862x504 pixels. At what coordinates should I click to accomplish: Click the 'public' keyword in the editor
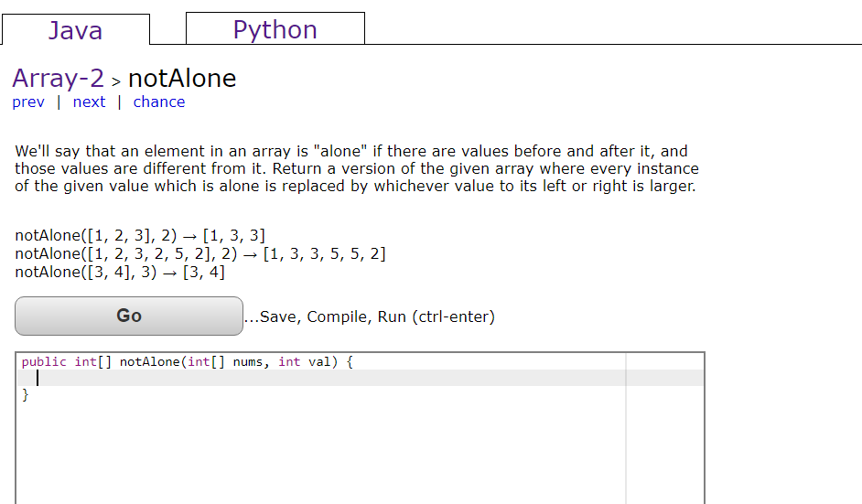(x=44, y=361)
